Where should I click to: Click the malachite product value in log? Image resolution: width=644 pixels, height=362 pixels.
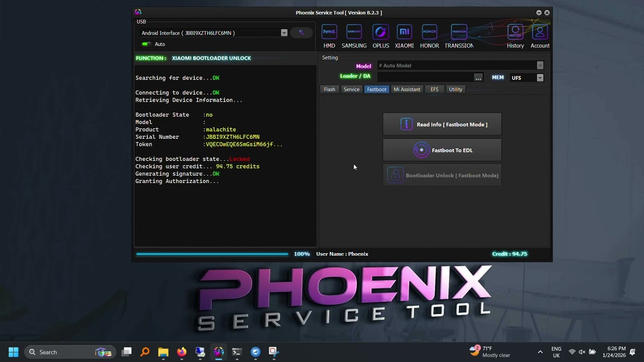point(221,130)
